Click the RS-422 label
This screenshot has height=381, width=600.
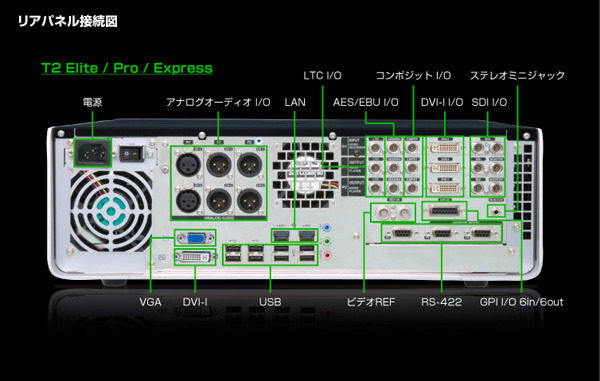[441, 302]
